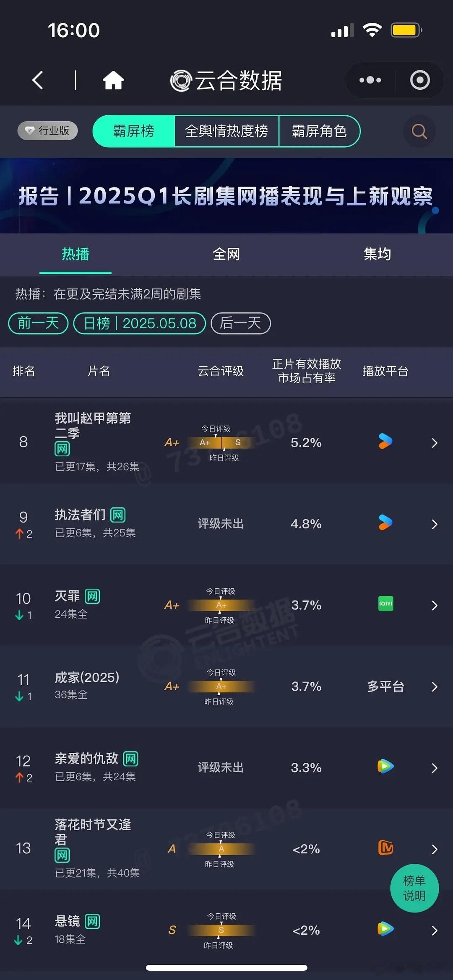Go to 前一天 date button
This screenshot has width=453, height=980.
[x=38, y=323]
